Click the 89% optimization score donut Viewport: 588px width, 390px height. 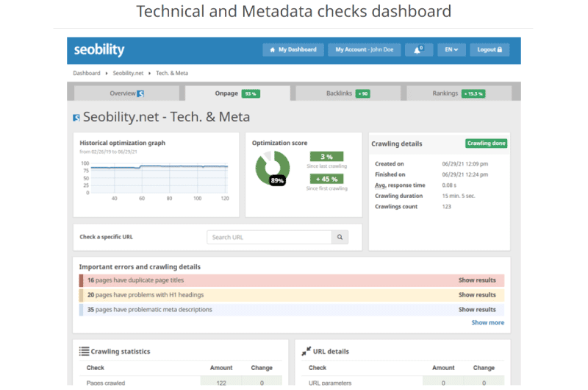point(273,168)
